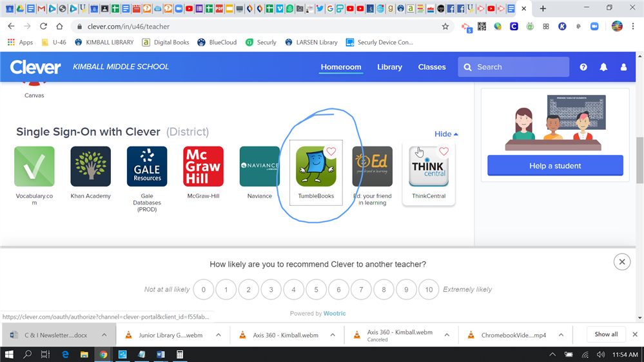
Task: Collapse the district apps with Hide
Action: coord(446,134)
